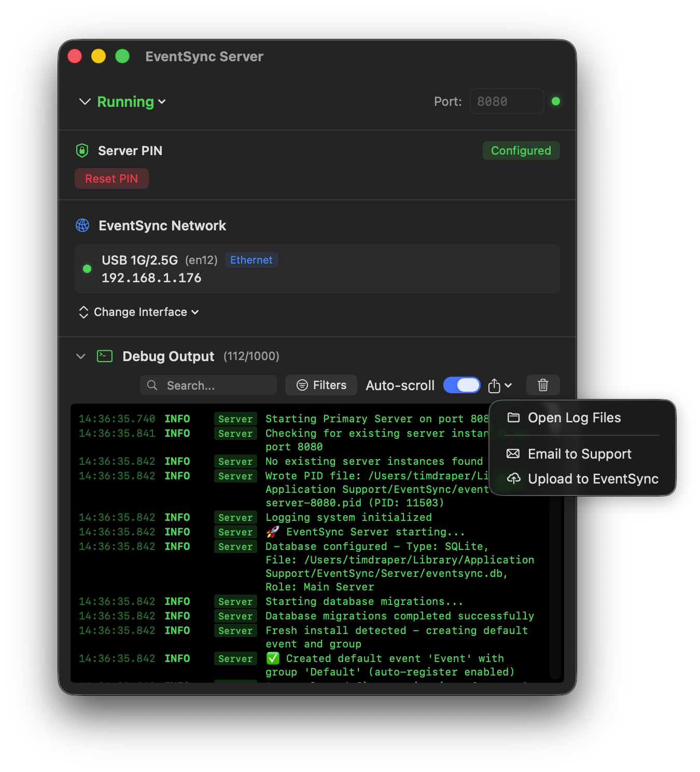Click the Port number field showing 8080
Viewport: 700px width, 772px height.
pyautogui.click(x=507, y=101)
